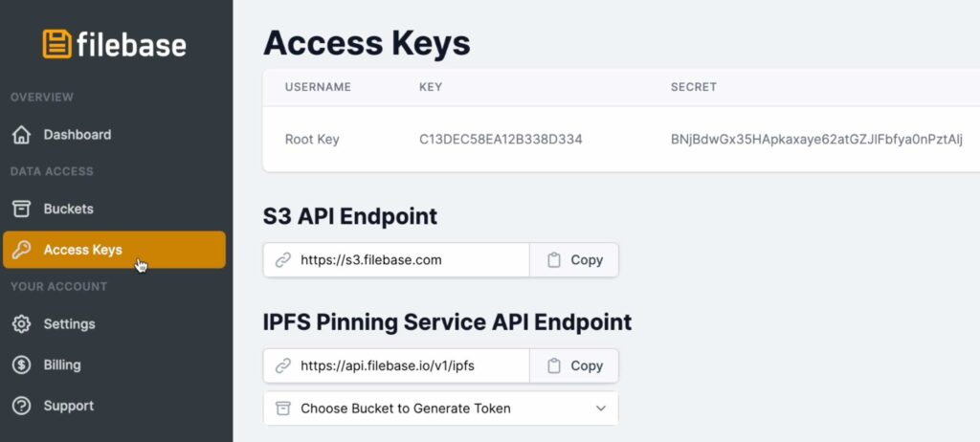Copy the S3 API endpoint URL
980x442 pixels.
[x=574, y=260]
